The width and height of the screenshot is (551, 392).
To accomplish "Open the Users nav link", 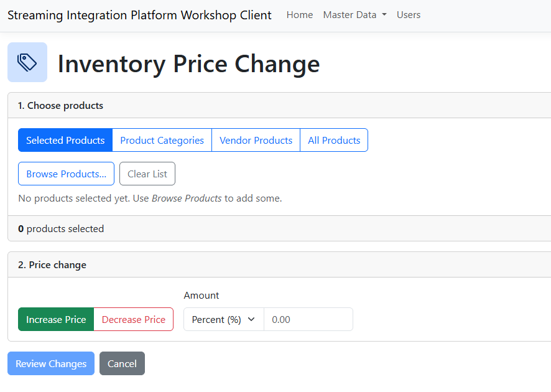I will [409, 15].
